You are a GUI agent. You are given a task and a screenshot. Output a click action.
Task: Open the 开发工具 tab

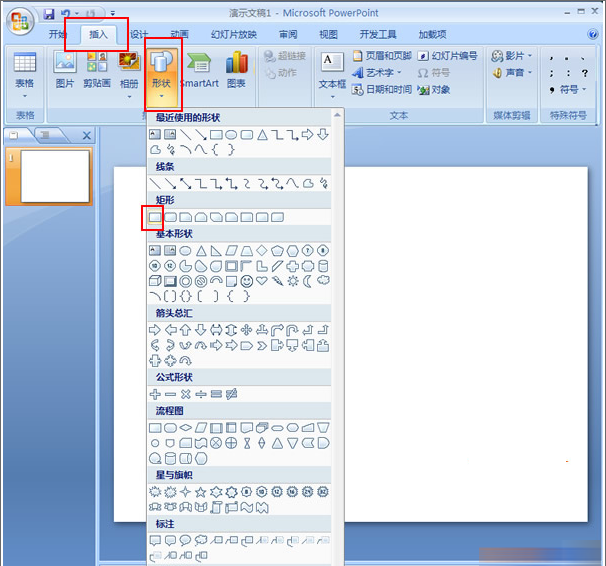[378, 34]
